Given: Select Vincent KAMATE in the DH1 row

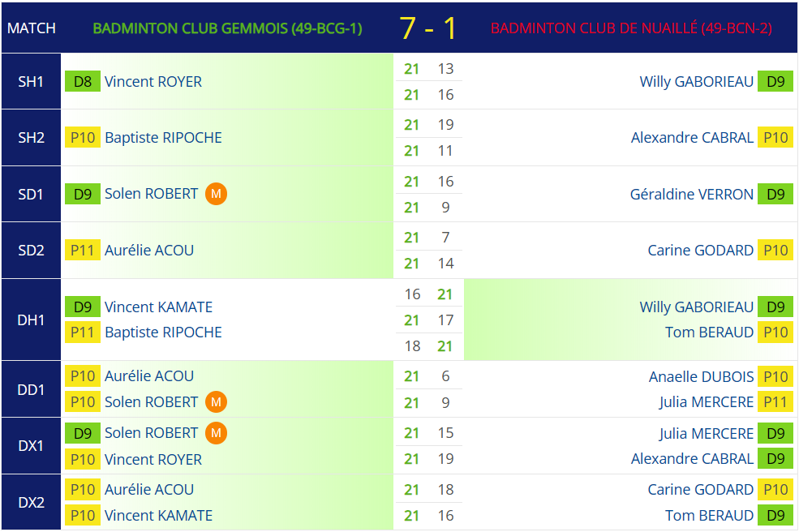Looking at the screenshot, I should tap(158, 307).
